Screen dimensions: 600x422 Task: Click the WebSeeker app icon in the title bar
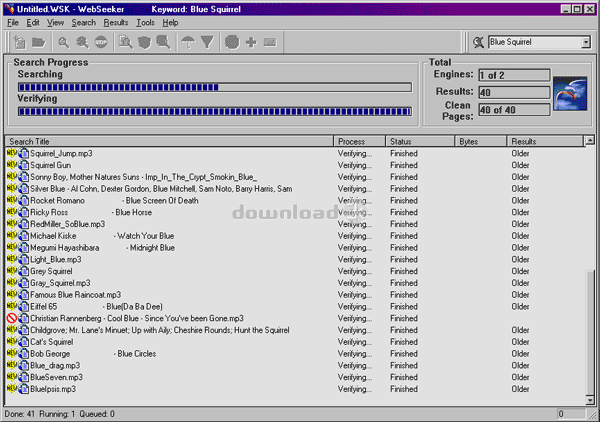click(10, 9)
